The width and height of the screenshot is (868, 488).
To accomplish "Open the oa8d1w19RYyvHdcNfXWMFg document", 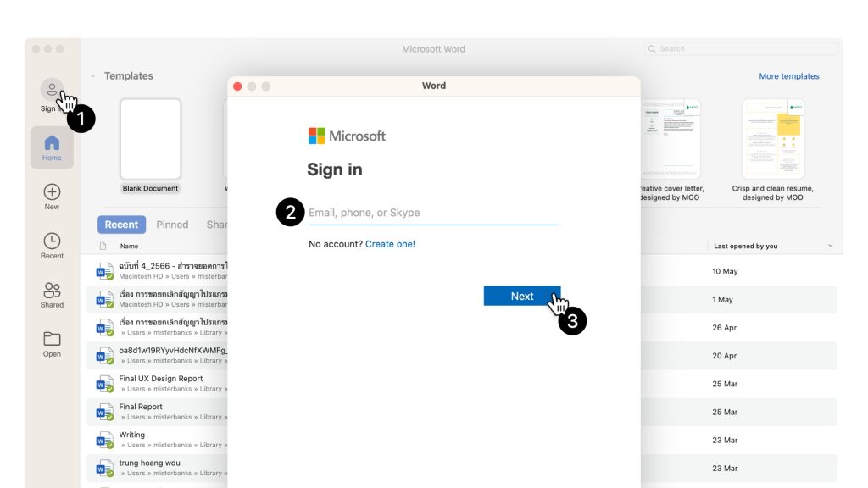I will tap(173, 350).
